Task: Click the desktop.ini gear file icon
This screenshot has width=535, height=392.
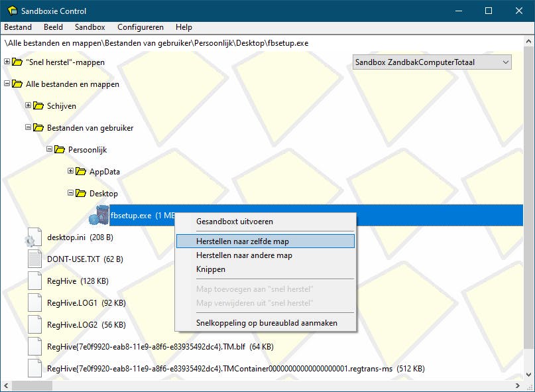Action: coord(33,237)
